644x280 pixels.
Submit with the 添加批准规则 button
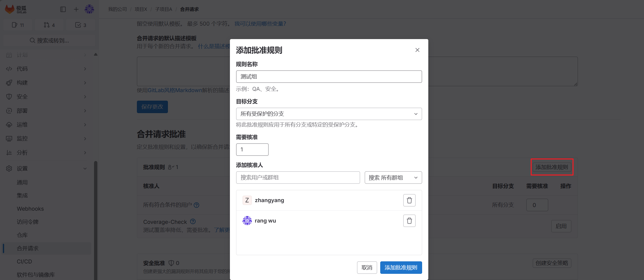(401, 267)
